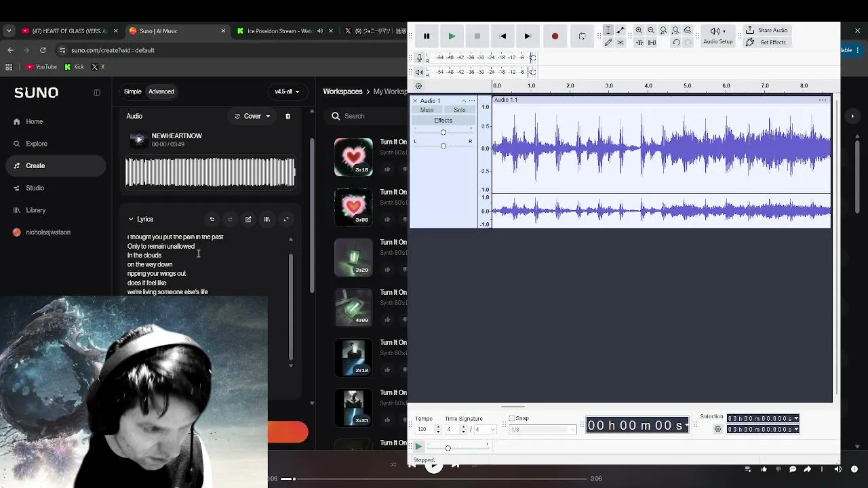This screenshot has height=488, width=868.
Task: Click Audacity Fit selection to width
Action: coord(663,30)
